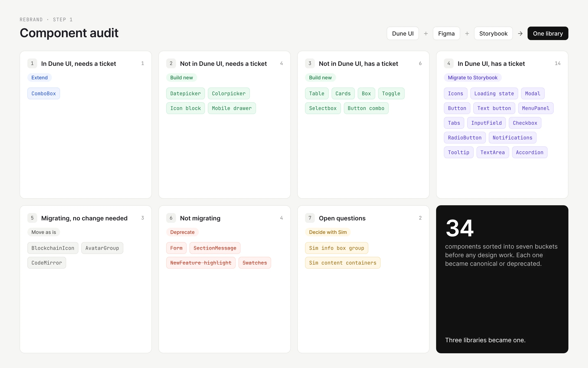588x368 pixels.
Task: Select the Accordion chip
Action: tap(530, 152)
